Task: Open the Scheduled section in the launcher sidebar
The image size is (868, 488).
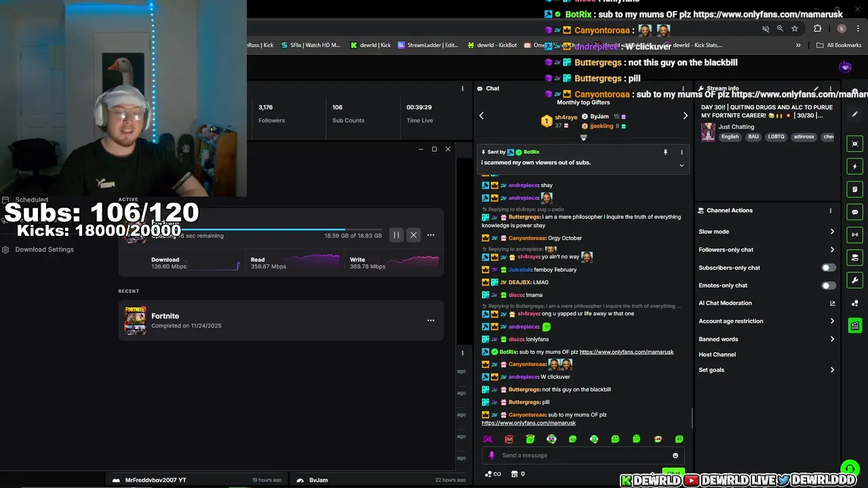Action: 25,200
